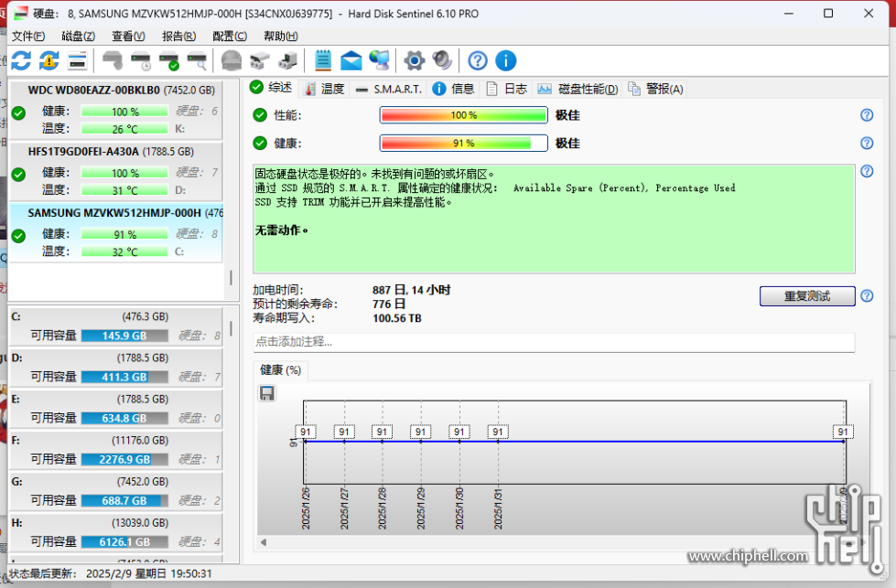Screen dimensions: 896x588
Task: Click the disk with green checkmark icon
Action: coord(169,60)
